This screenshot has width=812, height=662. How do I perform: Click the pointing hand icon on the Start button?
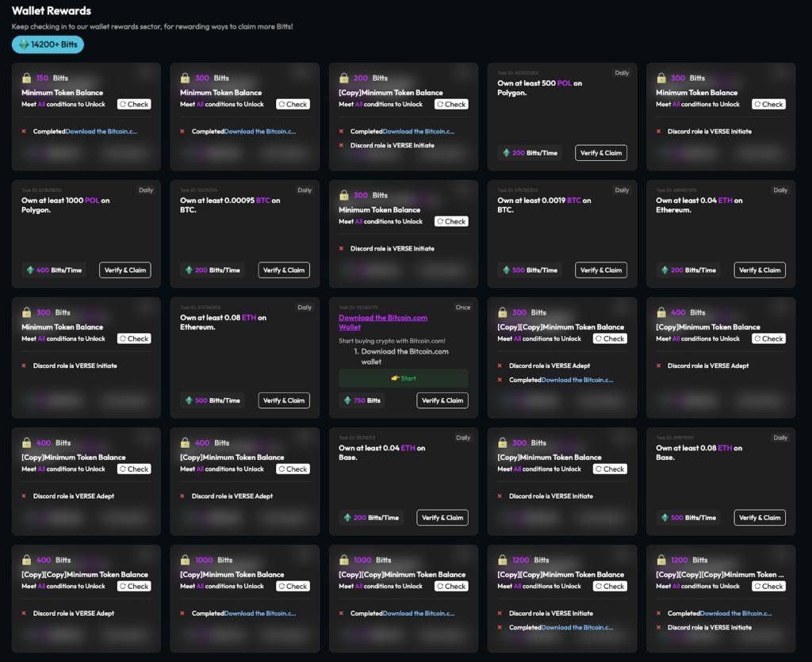[395, 378]
